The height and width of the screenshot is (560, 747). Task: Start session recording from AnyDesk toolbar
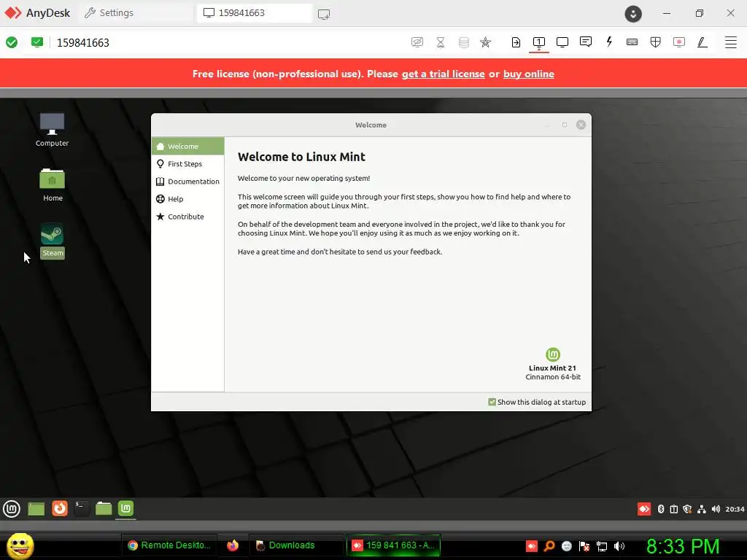pos(679,42)
